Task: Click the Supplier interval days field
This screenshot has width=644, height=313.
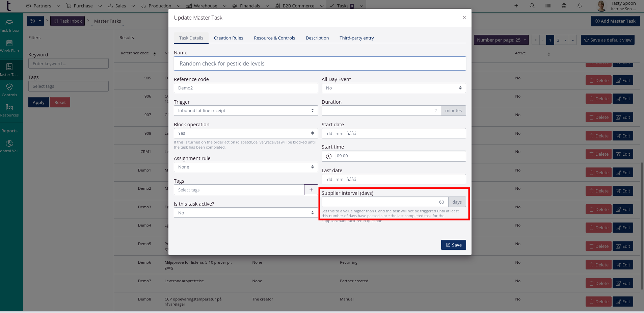Action: [x=385, y=202]
